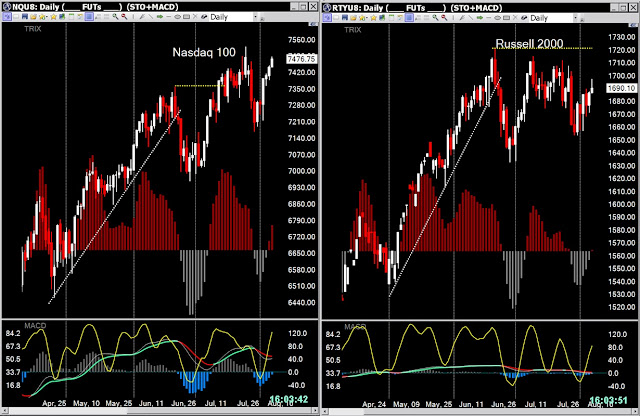Image resolution: width=640 pixels, height=416 pixels.
Task: Select the ellipse drawing tool in the RTYU8 toolbar
Action: 498,18
